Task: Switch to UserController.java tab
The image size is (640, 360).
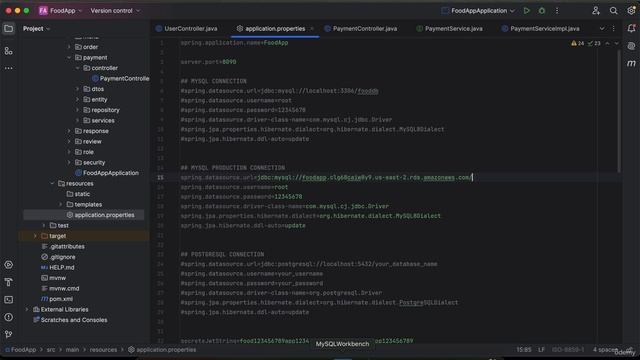Action: click(187, 29)
